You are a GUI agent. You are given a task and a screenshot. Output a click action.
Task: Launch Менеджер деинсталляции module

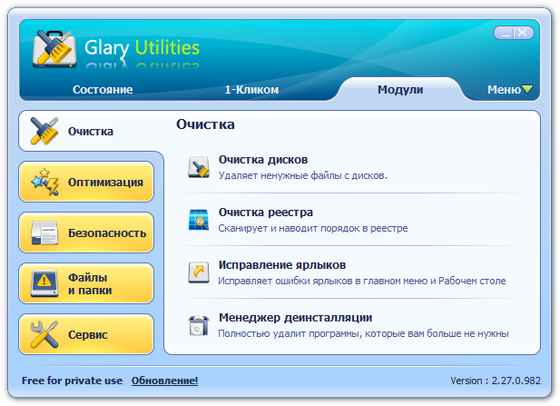click(295, 317)
